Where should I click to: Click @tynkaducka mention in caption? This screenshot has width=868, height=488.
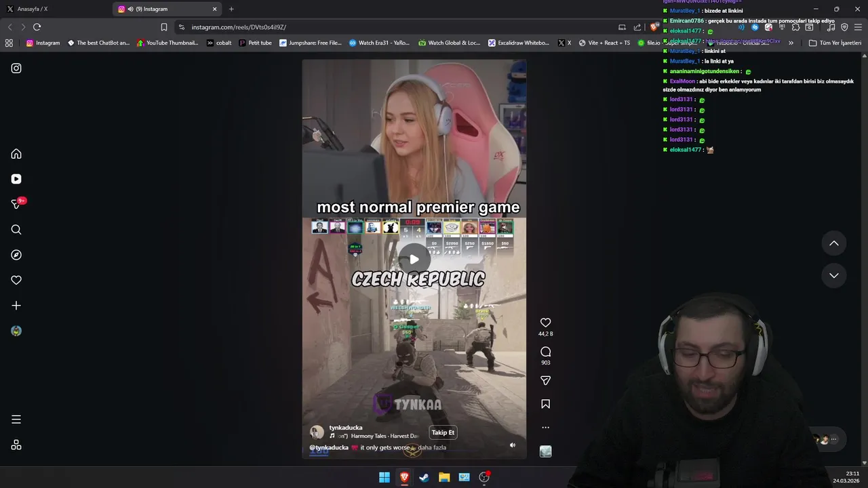pyautogui.click(x=329, y=447)
